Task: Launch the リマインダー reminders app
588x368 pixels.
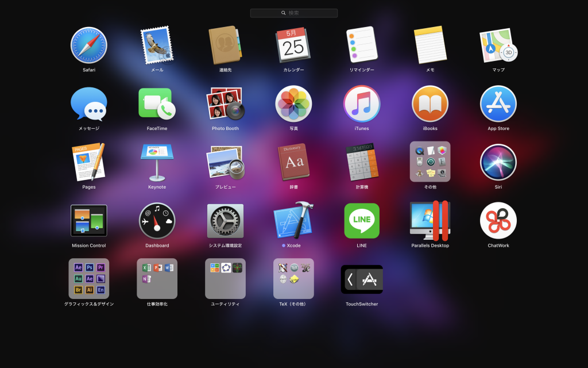Action: (x=362, y=45)
